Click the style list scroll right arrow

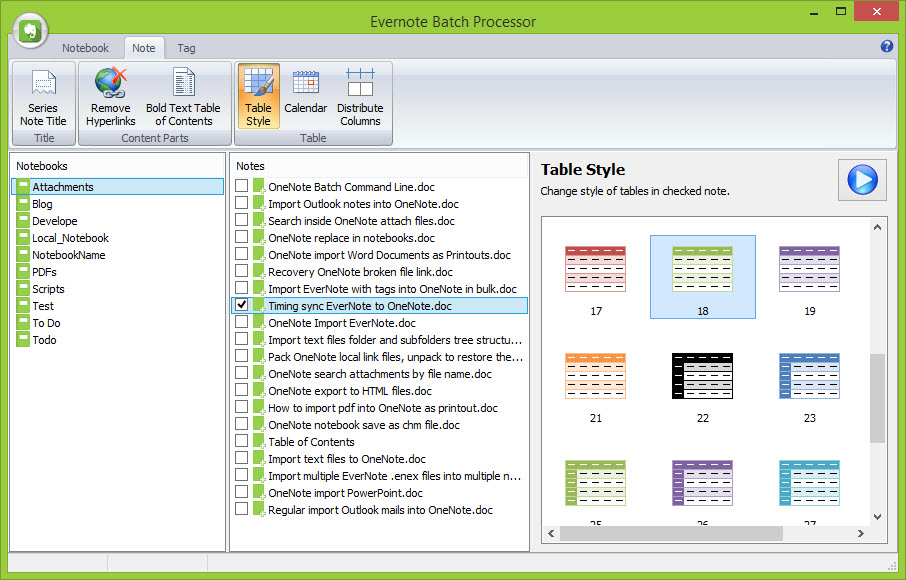click(x=861, y=533)
